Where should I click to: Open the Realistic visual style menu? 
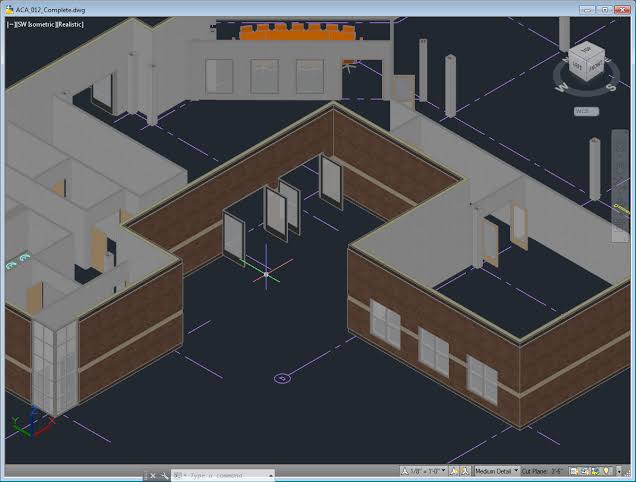click(x=70, y=24)
